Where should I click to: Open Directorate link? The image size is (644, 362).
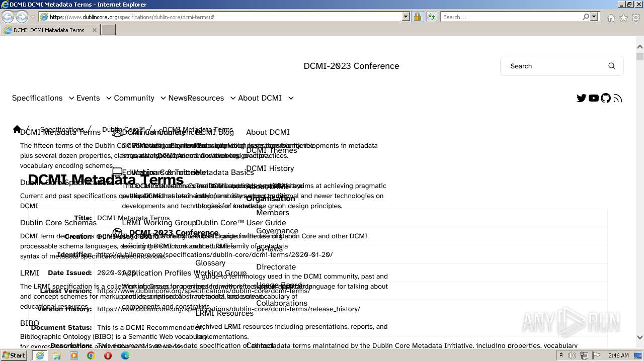click(276, 267)
